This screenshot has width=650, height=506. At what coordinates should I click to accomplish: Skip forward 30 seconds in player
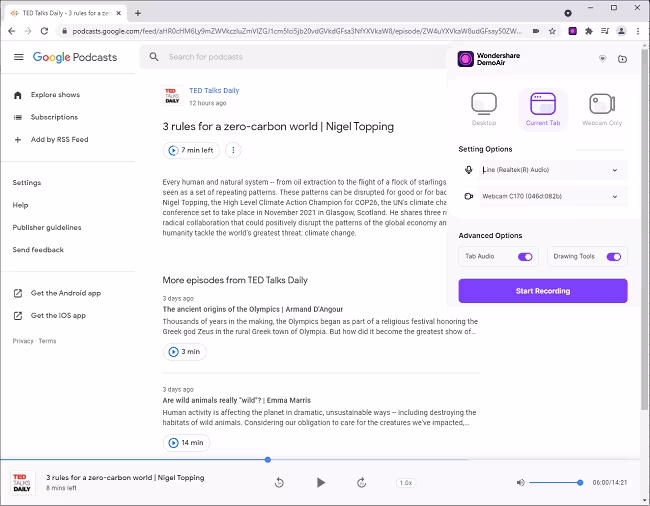[361, 483]
